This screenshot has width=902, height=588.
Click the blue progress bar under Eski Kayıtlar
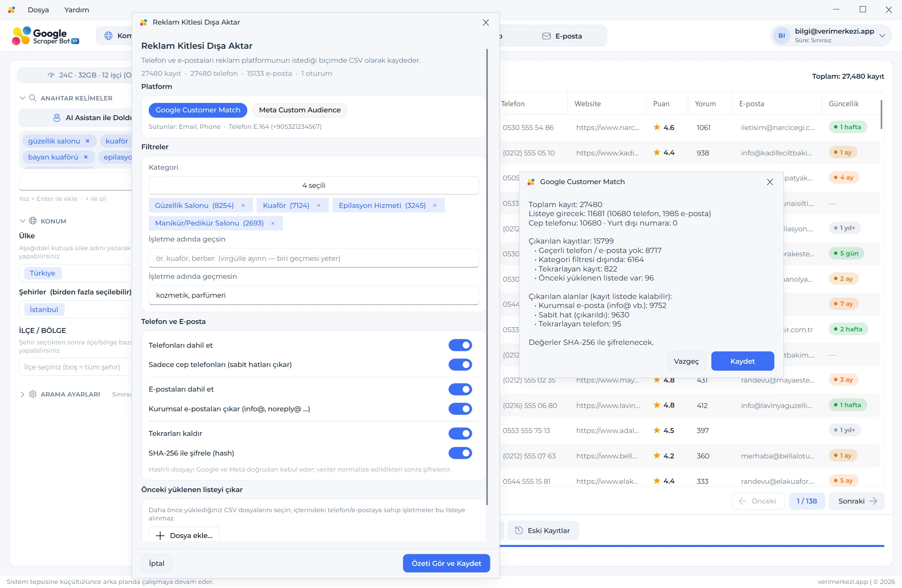point(692,546)
